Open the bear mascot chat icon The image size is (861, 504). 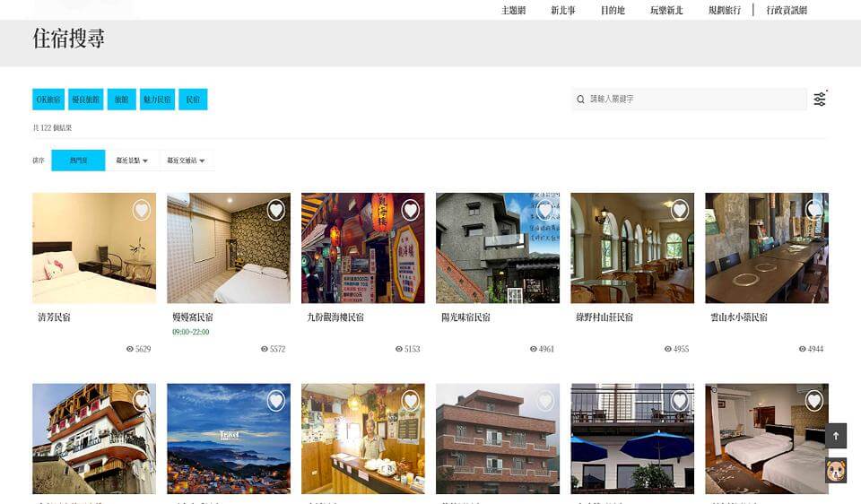pyautogui.click(x=836, y=470)
